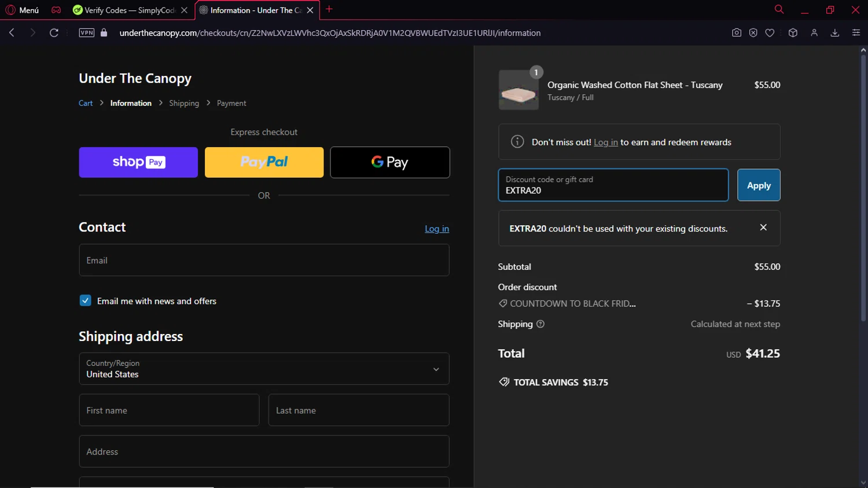Toggle the VPN badge
Viewport: 868px width, 488px height.
point(86,33)
